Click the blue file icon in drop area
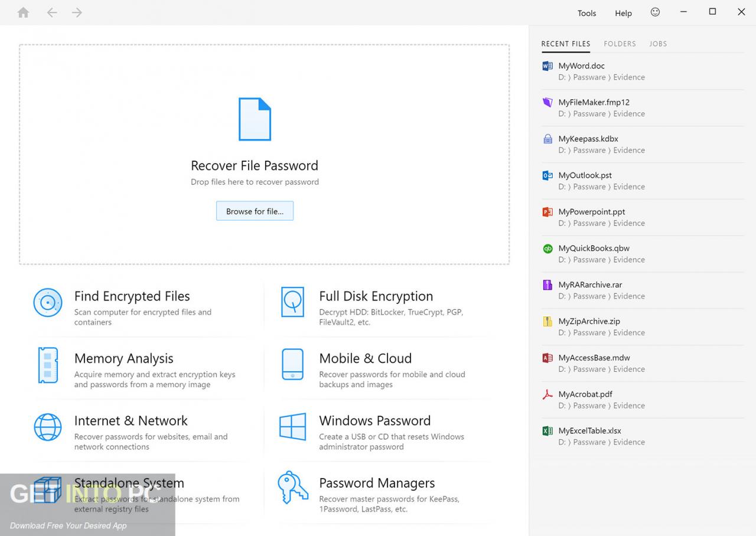 pos(255,119)
